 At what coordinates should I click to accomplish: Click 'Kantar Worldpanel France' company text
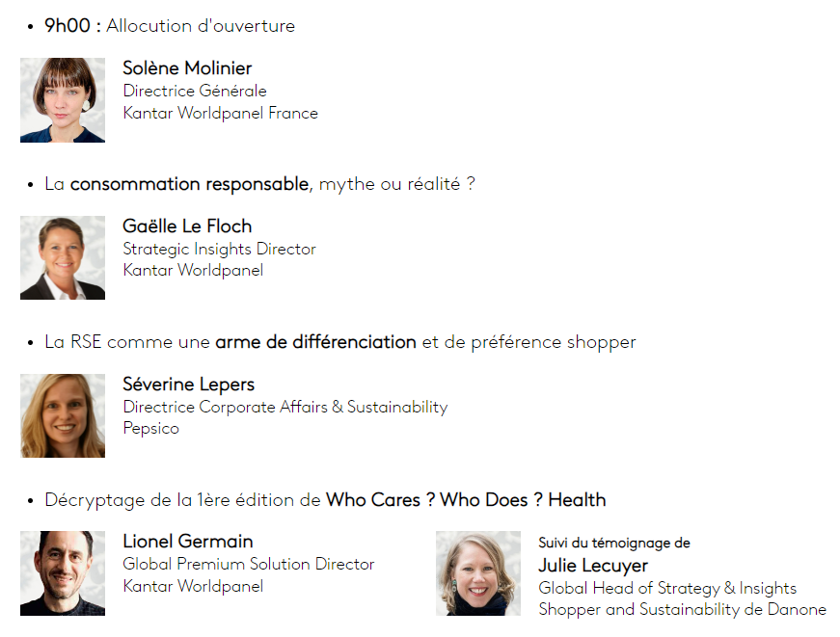coord(220,113)
